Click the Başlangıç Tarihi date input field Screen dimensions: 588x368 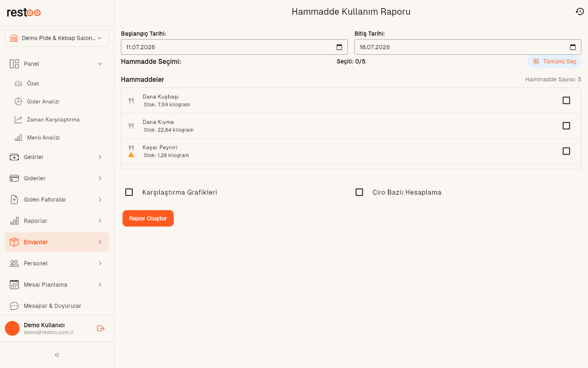(x=234, y=47)
